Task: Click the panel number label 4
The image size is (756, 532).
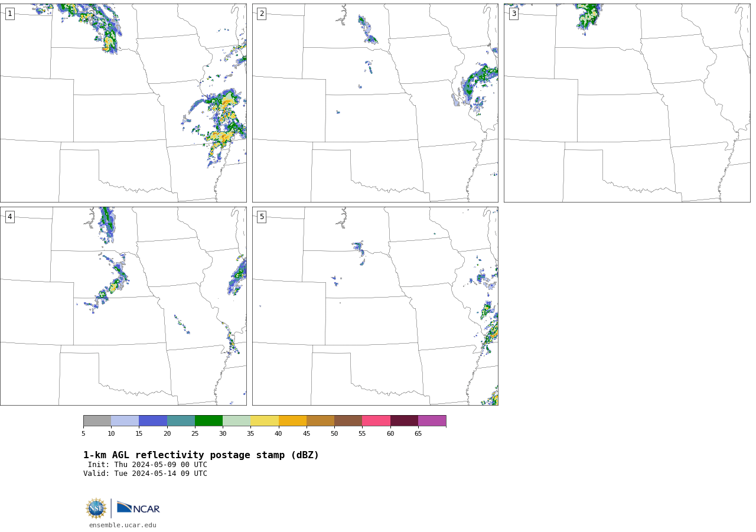Action: pyautogui.click(x=9, y=217)
